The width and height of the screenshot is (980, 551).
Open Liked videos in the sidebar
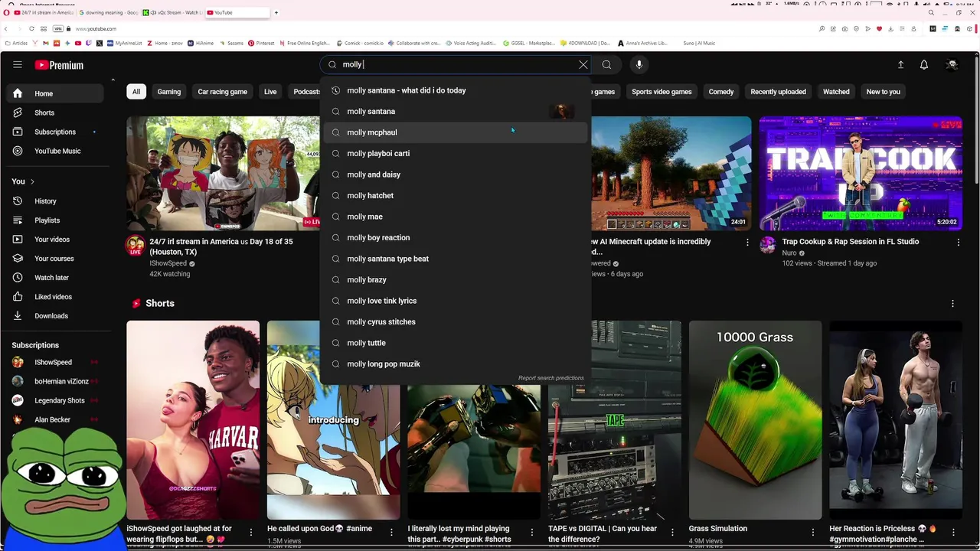(x=54, y=297)
